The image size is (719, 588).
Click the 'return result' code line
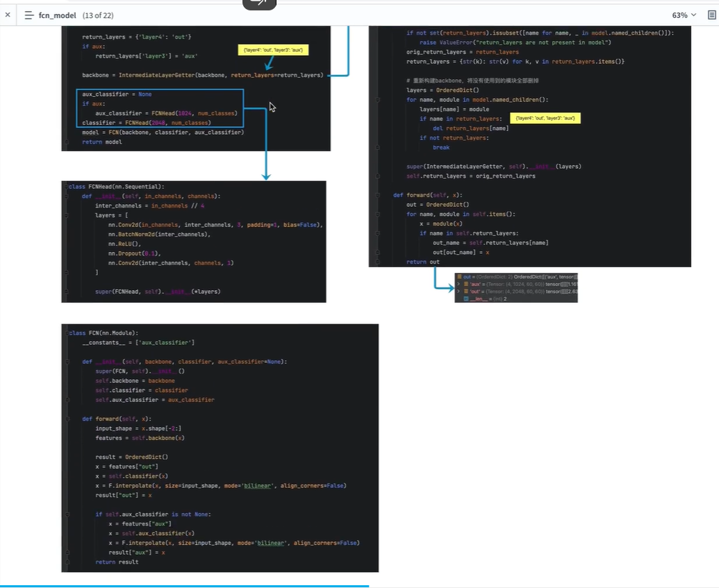tap(117, 562)
